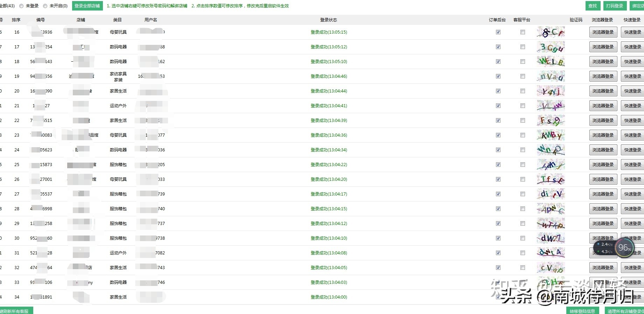Click the 查找 button
This screenshot has height=314, width=644.
pyautogui.click(x=593, y=6)
